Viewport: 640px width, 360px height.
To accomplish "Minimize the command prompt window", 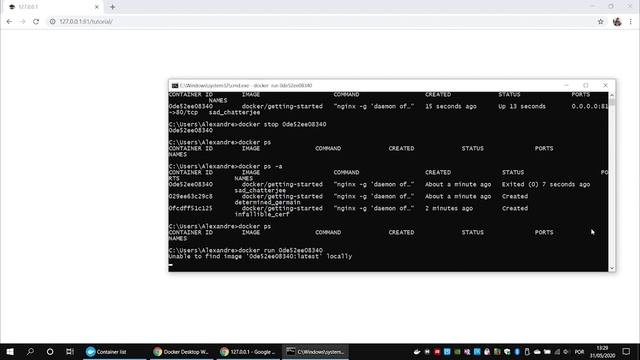I will 566,85.
